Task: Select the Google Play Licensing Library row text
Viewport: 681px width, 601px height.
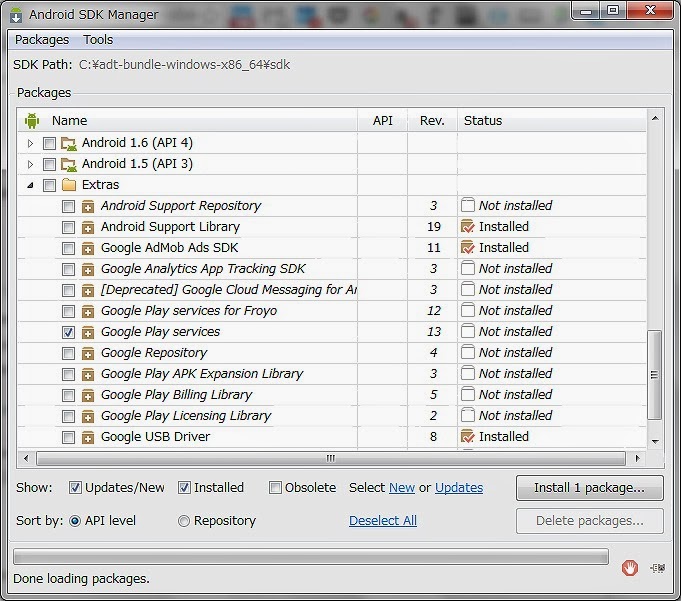Action: tap(186, 416)
